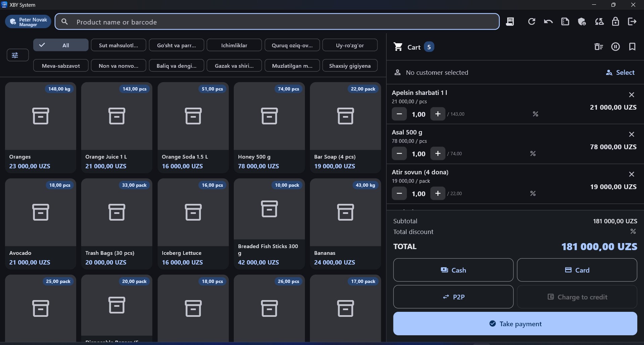Viewport: 644px width, 345px height.
Task: Add Oranges product to cart
Action: (x=41, y=128)
